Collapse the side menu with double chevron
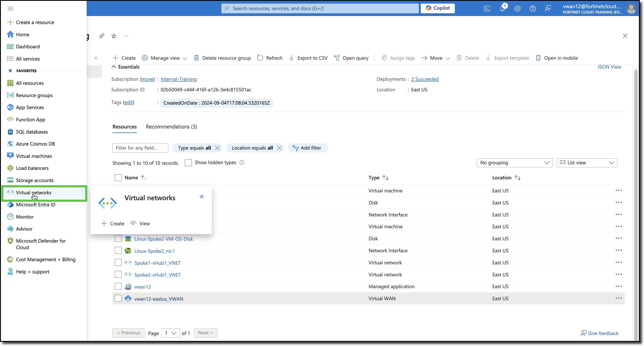Viewport: 644px width, 346px height. click(x=96, y=58)
